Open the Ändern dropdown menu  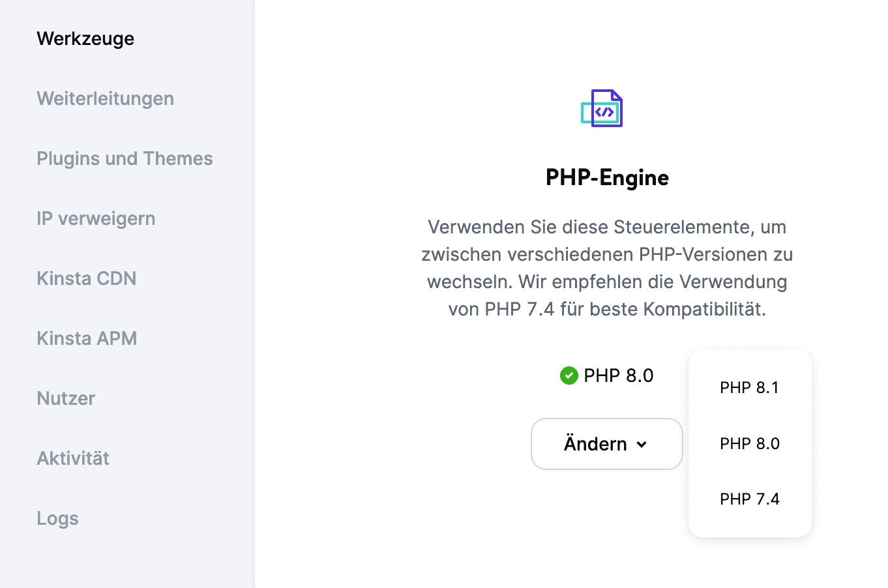[x=606, y=444]
